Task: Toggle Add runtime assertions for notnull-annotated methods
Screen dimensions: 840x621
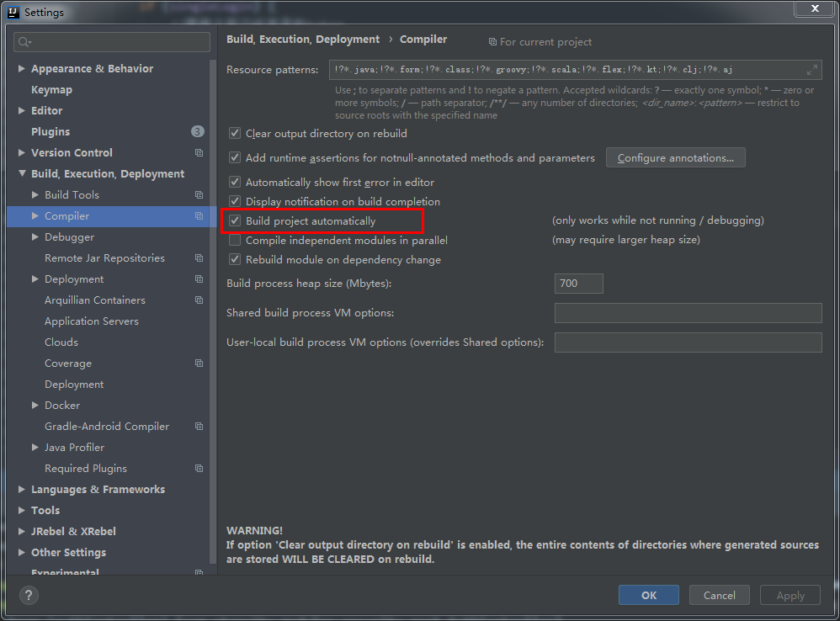Action: [x=235, y=157]
